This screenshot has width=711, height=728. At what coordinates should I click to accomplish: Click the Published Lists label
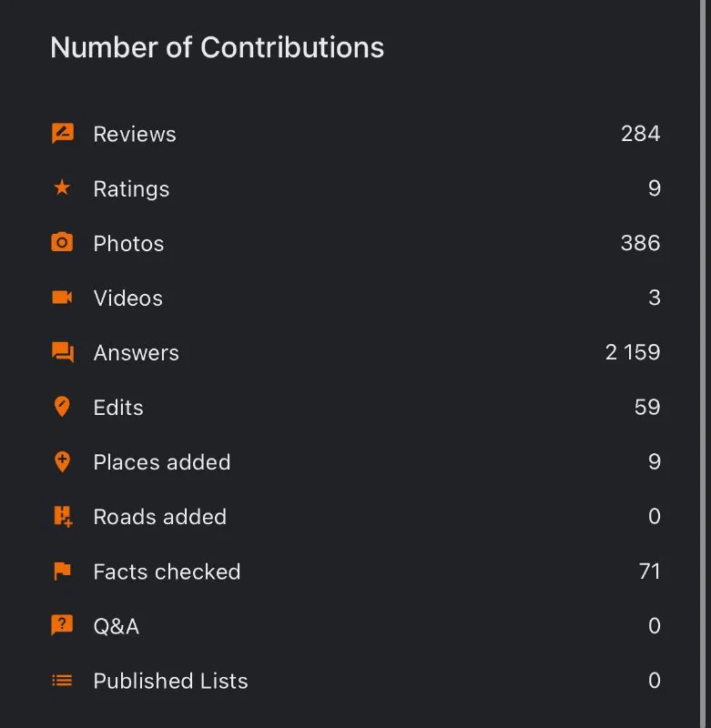point(170,682)
